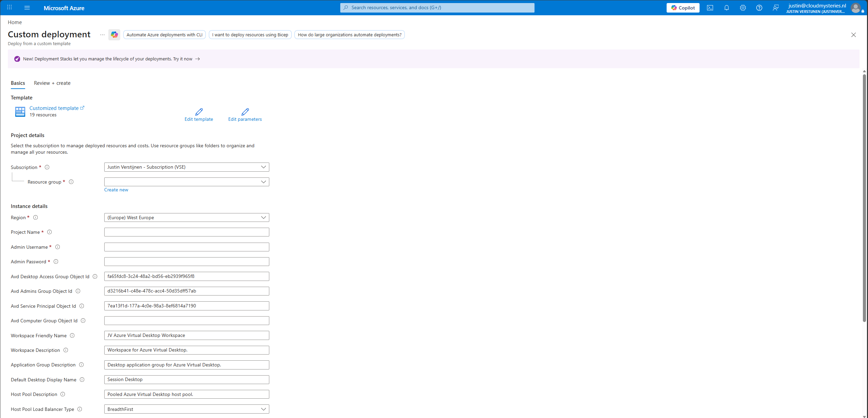Click the rocket icon in Deployment Stacks banner
Screen dimensions: 868x418
tap(17, 59)
